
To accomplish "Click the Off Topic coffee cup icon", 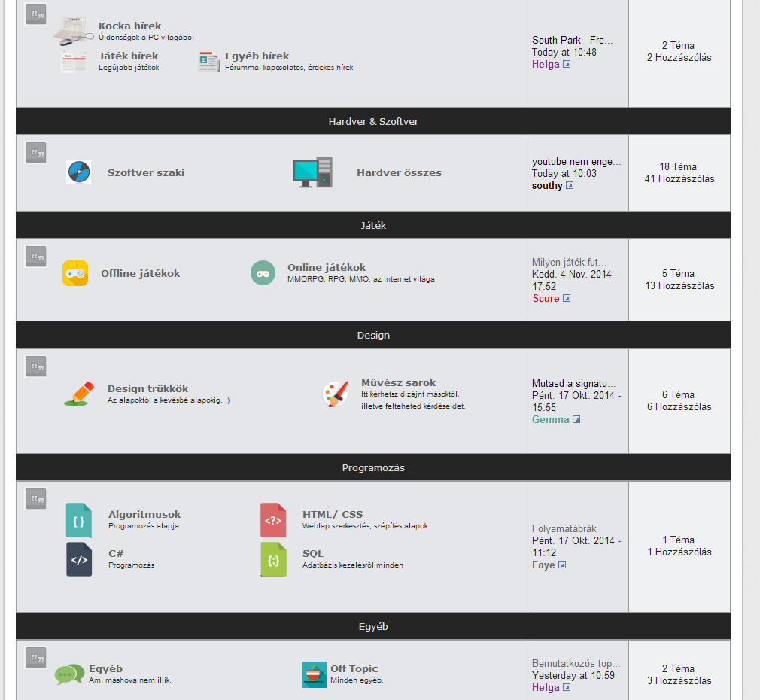I will 314,675.
